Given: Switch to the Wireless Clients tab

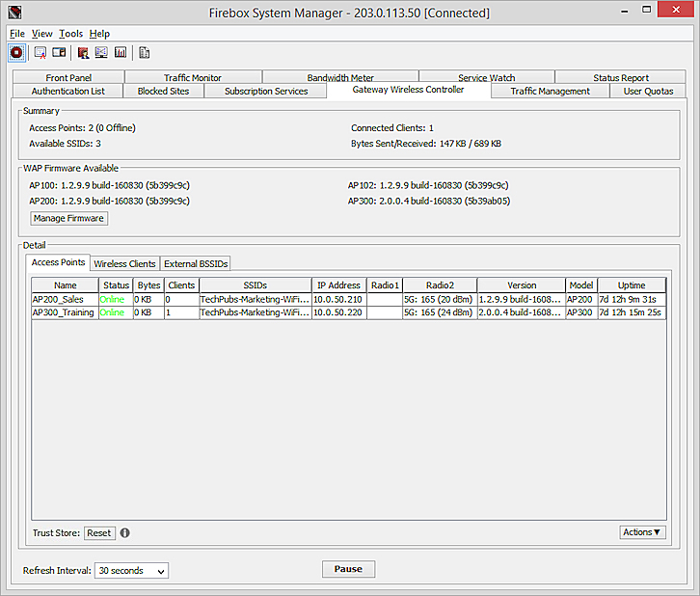Looking at the screenshot, I should [x=124, y=263].
